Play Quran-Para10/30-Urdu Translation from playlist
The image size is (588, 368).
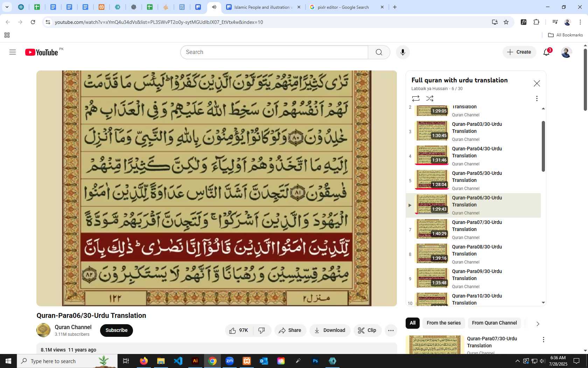(x=473, y=299)
